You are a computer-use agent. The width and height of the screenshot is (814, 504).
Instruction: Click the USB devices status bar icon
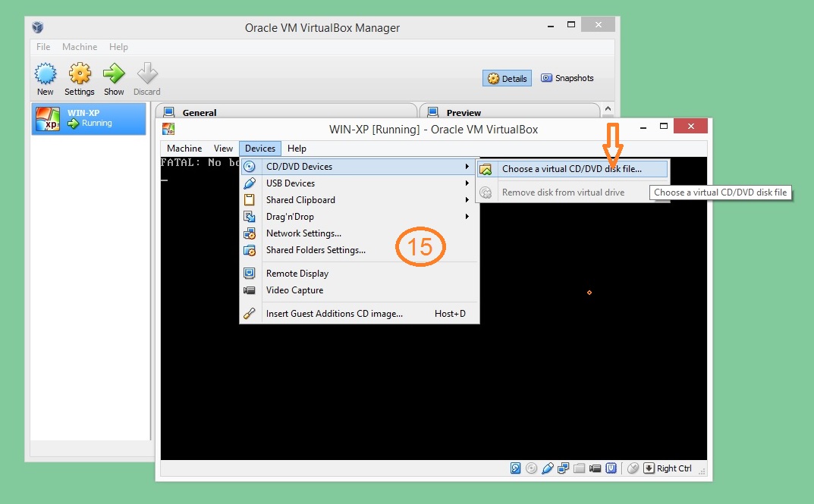[x=547, y=468]
